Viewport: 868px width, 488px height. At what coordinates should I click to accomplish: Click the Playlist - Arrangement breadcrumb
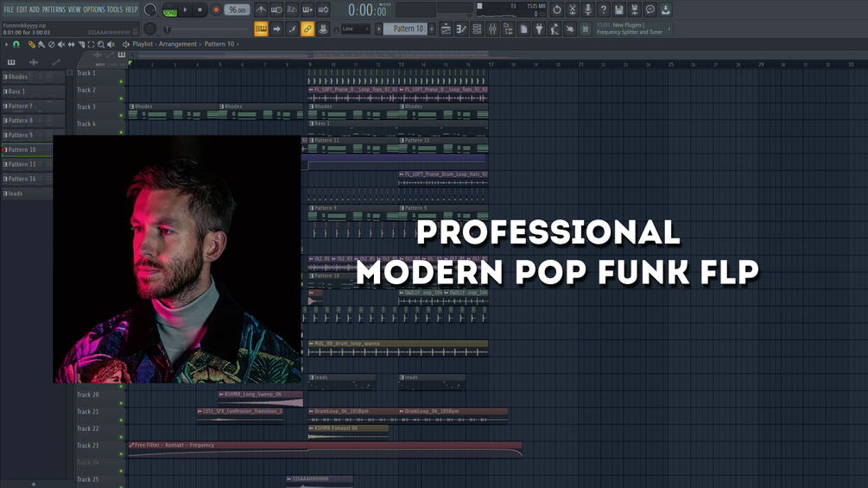click(x=164, y=44)
